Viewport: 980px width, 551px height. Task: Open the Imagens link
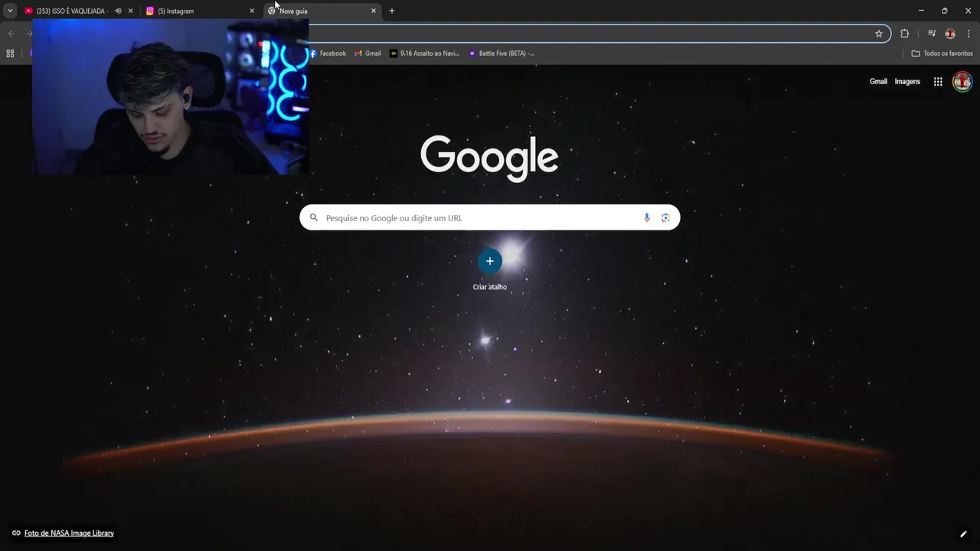click(x=907, y=81)
